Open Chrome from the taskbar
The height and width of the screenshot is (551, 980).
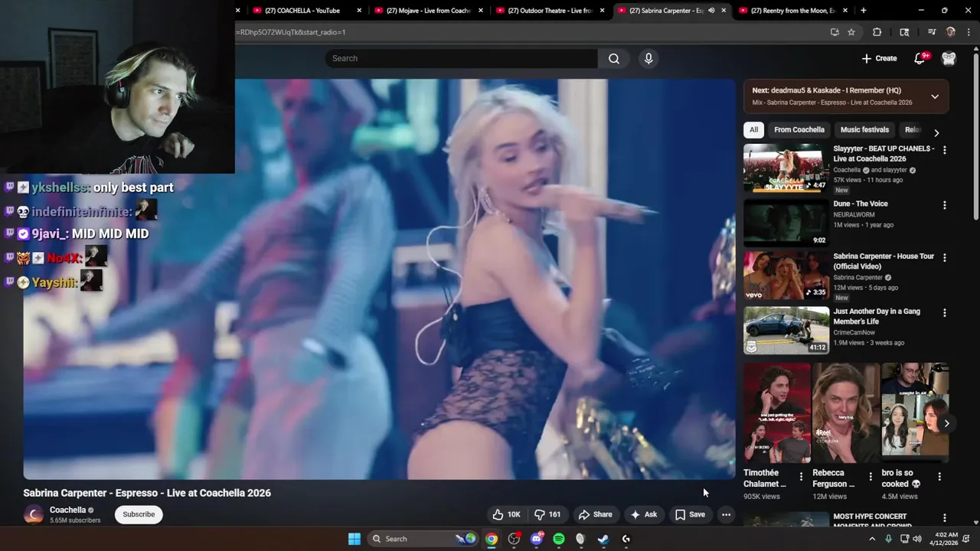(492, 539)
